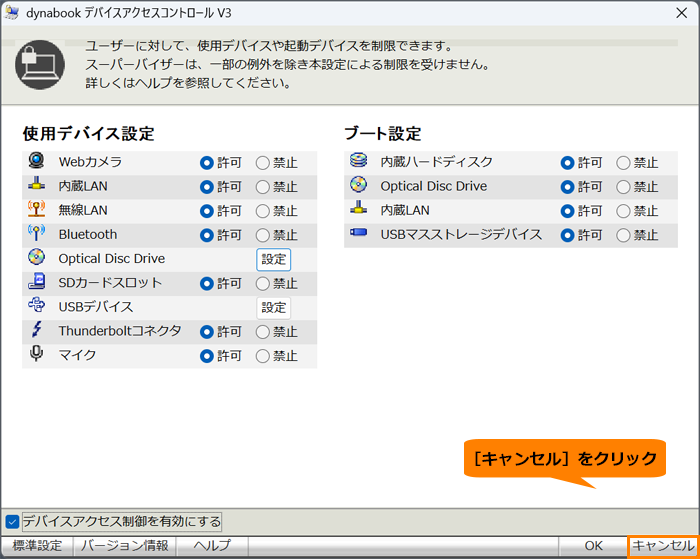Select 禁止 for Webカメラ
Screen dimensions: 700x559
click(262, 163)
